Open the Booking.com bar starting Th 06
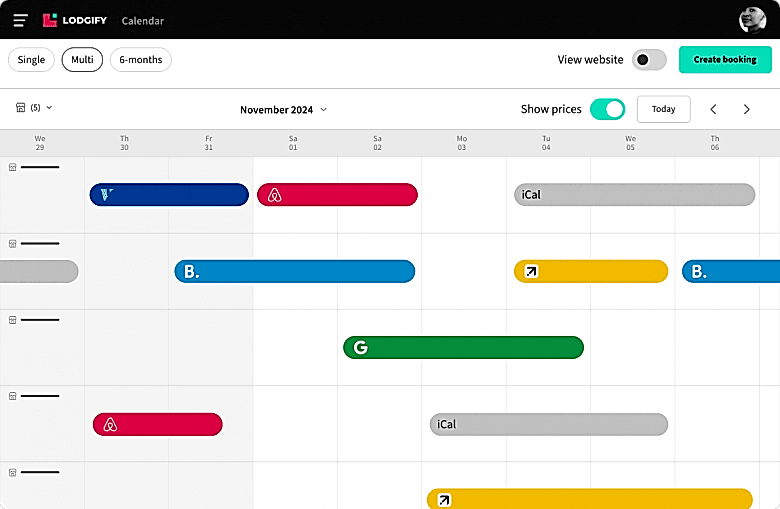Screen dimensions: 780x509 point(731,271)
